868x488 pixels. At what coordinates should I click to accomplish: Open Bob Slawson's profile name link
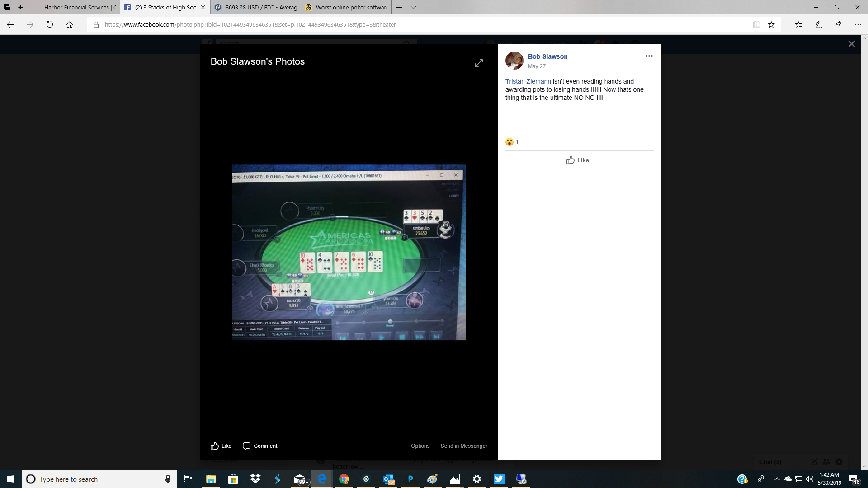click(x=547, y=56)
